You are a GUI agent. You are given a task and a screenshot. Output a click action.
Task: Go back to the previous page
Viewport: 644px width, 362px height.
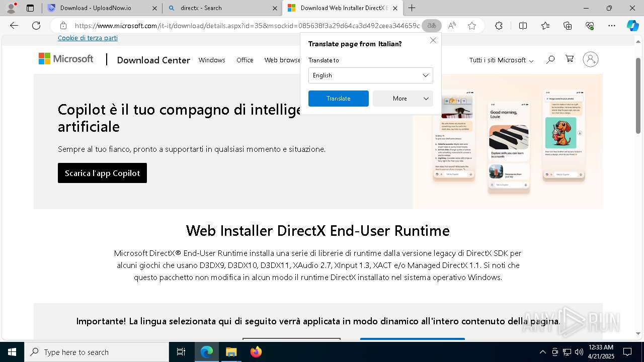(x=14, y=26)
